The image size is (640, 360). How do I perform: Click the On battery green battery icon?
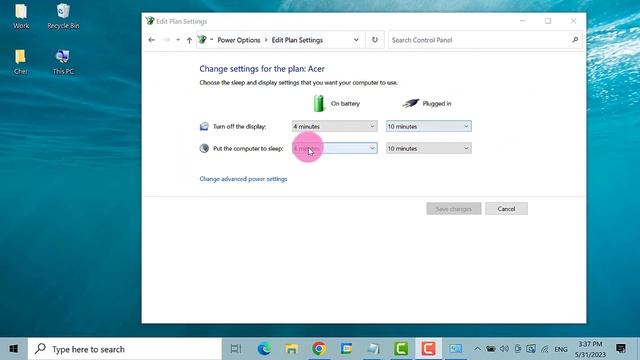[319, 103]
